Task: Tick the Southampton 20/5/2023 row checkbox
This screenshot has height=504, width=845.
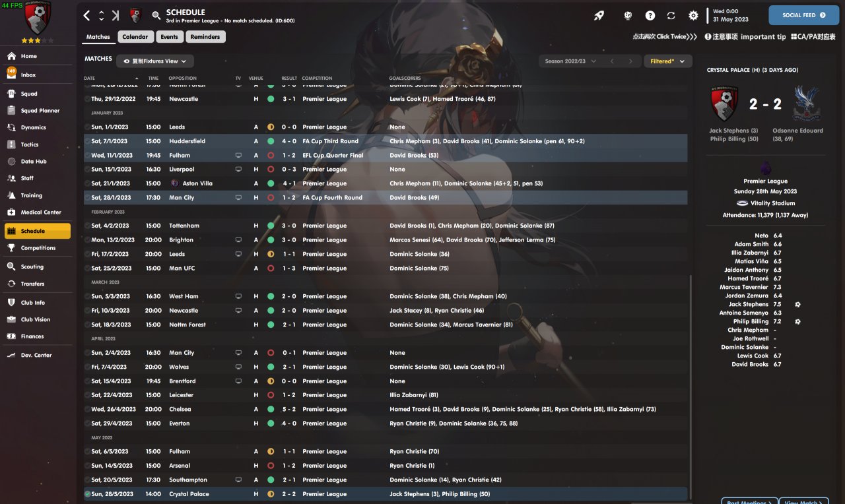Action: point(88,480)
